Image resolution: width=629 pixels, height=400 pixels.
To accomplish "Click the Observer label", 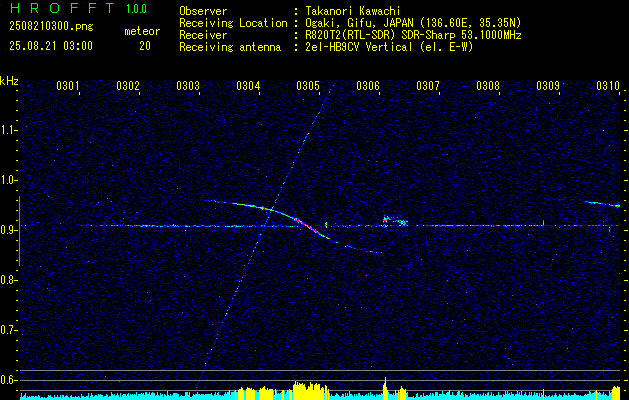I will pos(203,11).
